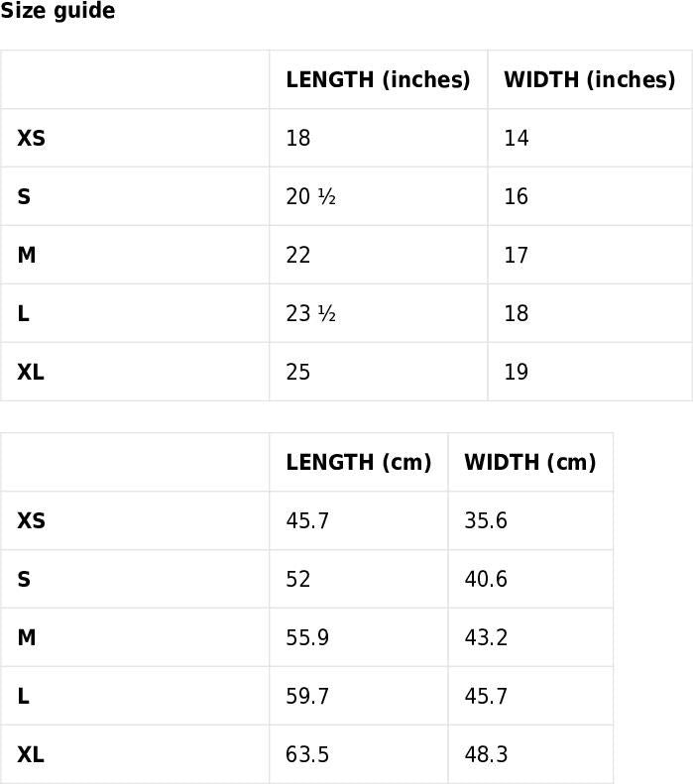693x784 pixels.
Task: Click the 35.6 width cell
Action: tap(486, 520)
